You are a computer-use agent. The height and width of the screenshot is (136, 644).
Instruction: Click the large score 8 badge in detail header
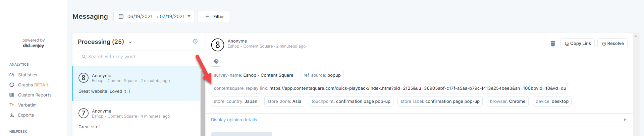coord(218,45)
